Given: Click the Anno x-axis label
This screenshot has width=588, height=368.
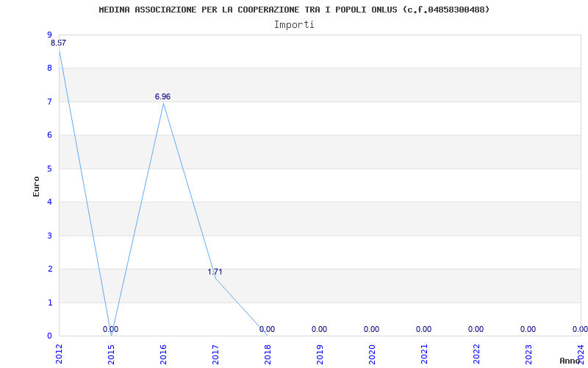Looking at the screenshot, I should point(570,361).
